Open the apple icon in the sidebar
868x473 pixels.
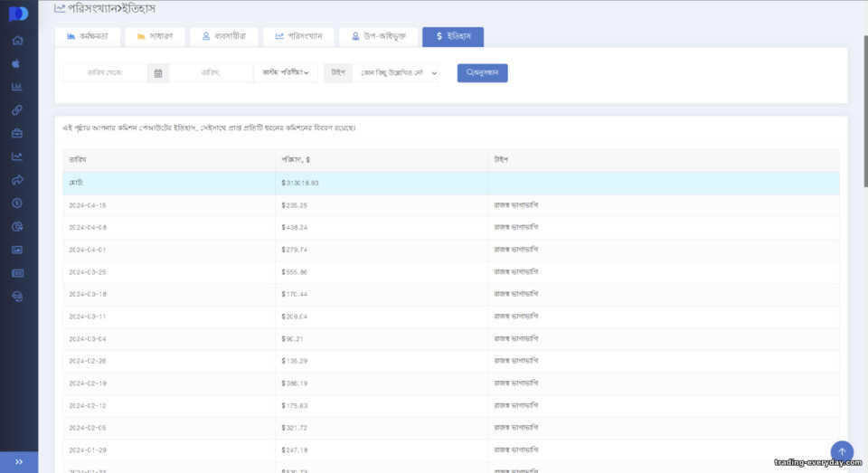pyautogui.click(x=16, y=63)
